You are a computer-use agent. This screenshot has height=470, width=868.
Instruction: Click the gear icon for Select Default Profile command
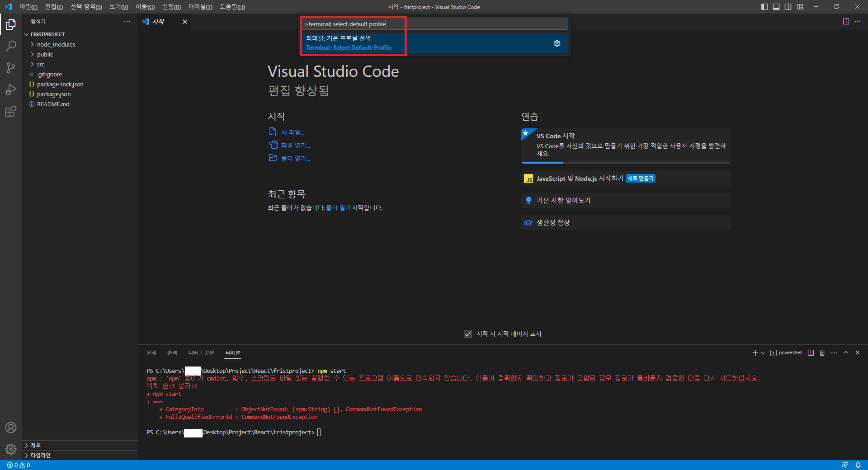tap(557, 43)
